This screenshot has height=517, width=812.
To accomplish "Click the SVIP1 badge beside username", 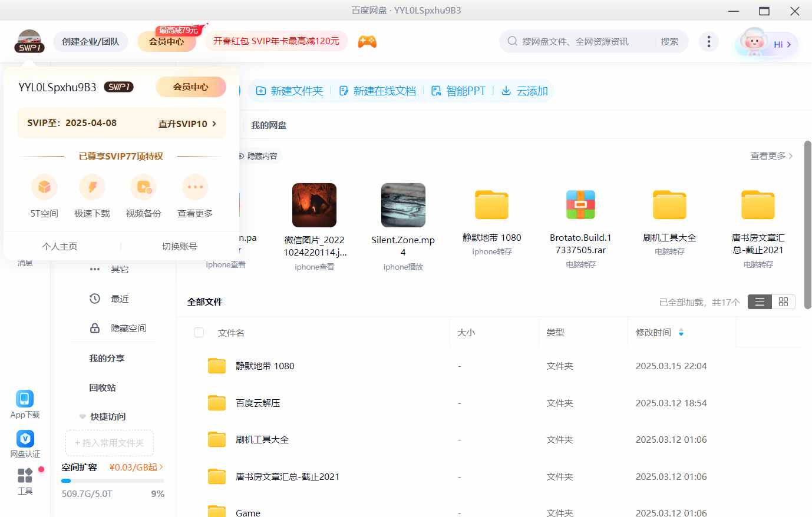I will pos(118,87).
